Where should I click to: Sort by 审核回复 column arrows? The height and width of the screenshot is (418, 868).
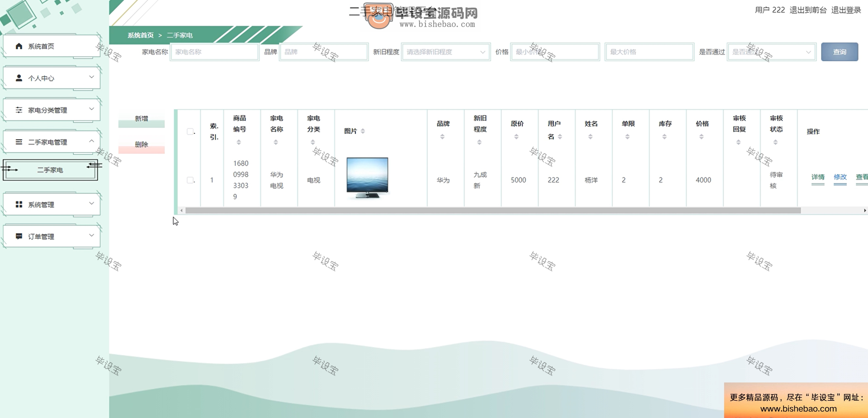click(x=738, y=142)
